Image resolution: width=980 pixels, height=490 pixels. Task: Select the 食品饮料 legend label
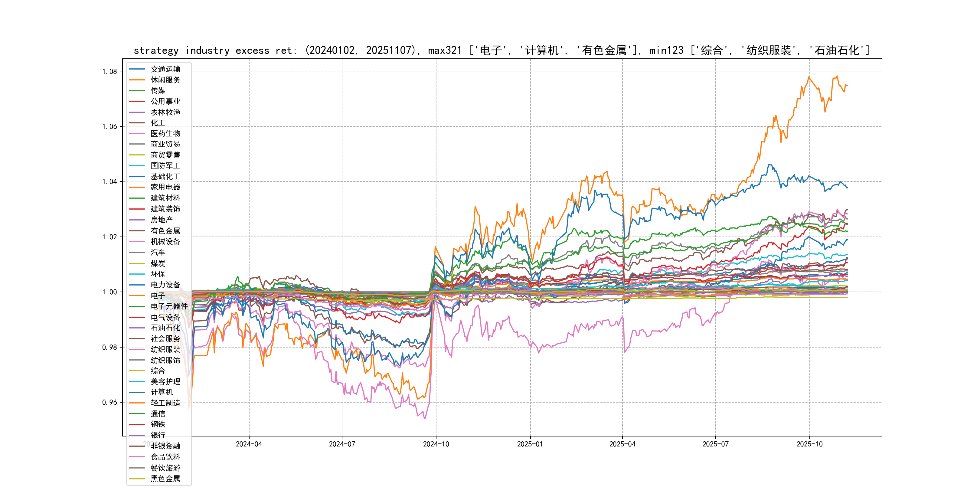point(165,457)
